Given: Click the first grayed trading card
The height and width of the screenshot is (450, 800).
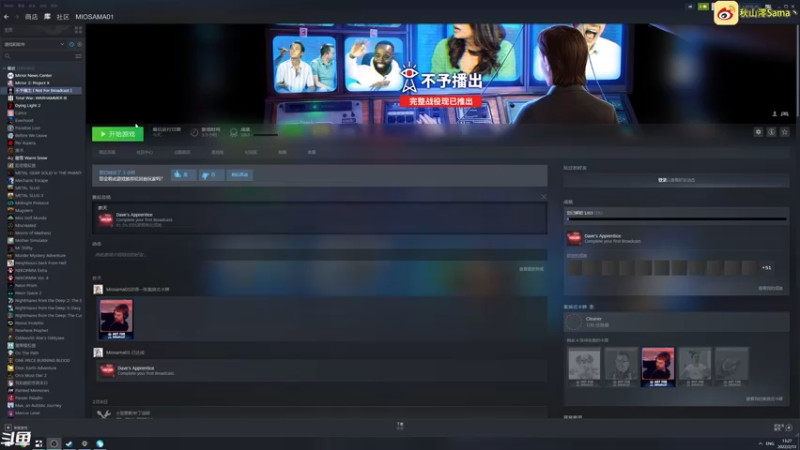Looking at the screenshot, I should coord(584,367).
